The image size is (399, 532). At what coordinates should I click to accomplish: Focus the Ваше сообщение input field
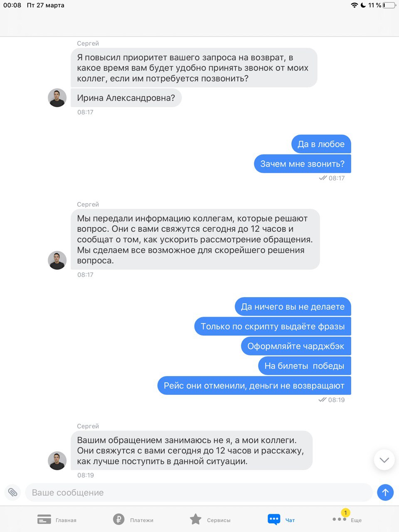[199, 493]
